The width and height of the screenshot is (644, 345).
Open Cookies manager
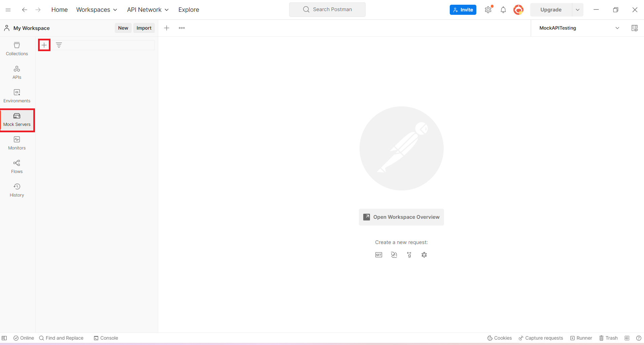click(500, 338)
